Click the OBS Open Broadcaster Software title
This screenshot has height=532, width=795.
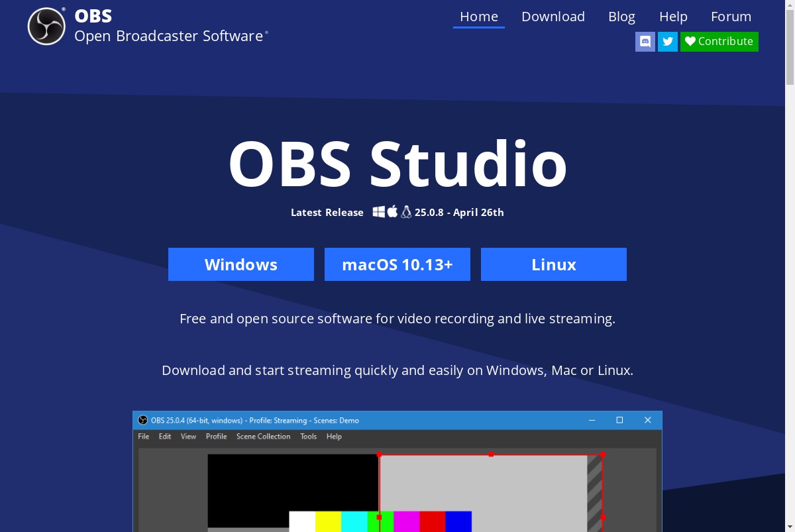(x=171, y=27)
